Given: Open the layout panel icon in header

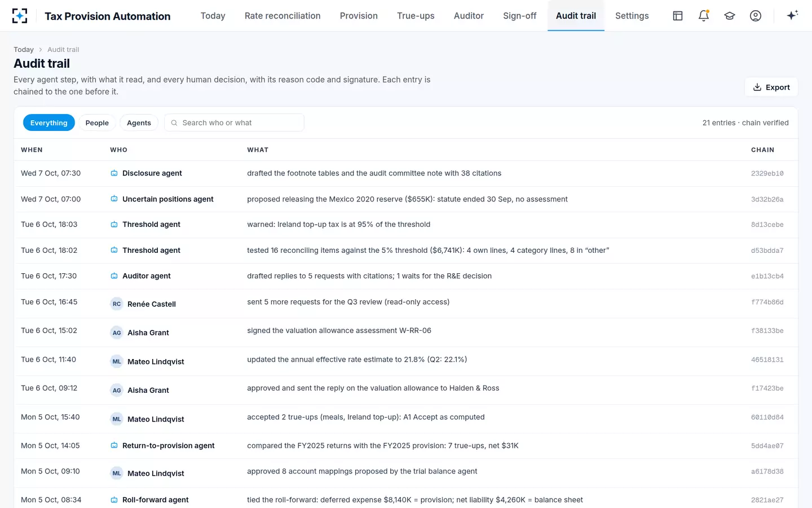Looking at the screenshot, I should (678, 16).
